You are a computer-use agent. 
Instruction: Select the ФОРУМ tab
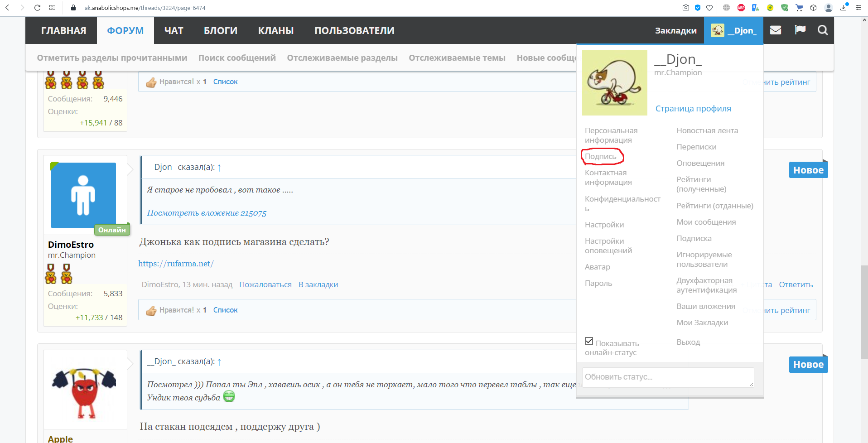(125, 30)
